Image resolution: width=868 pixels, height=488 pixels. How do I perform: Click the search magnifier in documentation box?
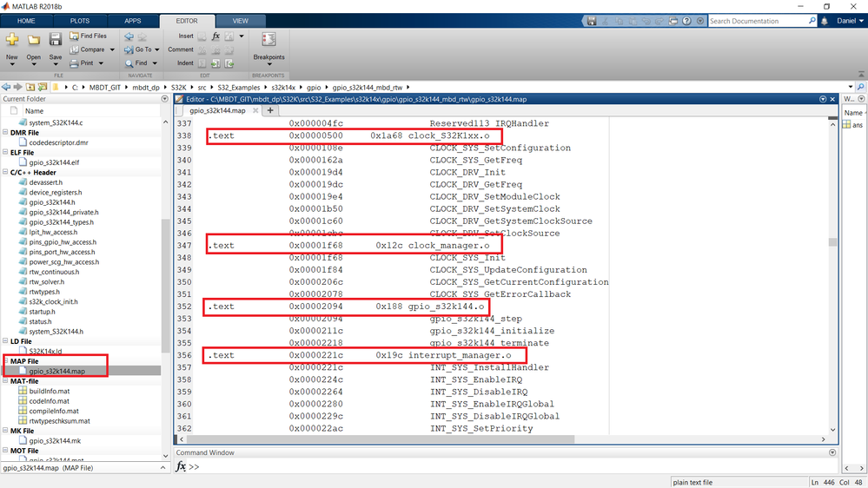[x=812, y=21]
